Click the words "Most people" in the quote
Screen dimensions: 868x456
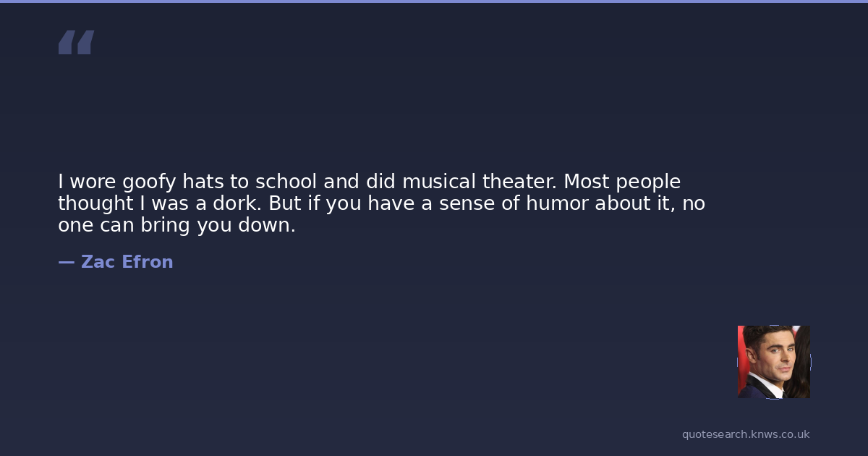pos(622,182)
